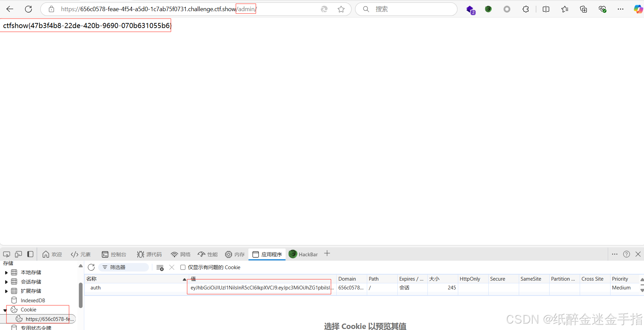Image resolution: width=644 pixels, height=330 pixels.
Task: Click the page reload button
Action: 28,9
